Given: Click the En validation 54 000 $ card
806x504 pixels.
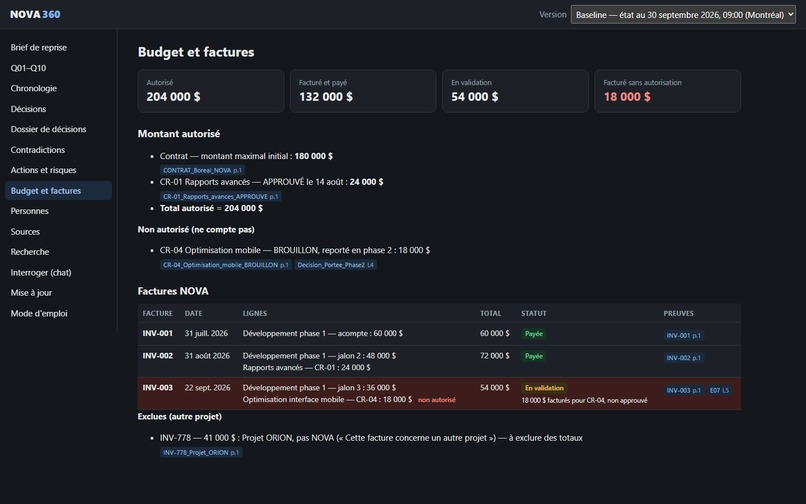Looking at the screenshot, I should click(515, 91).
